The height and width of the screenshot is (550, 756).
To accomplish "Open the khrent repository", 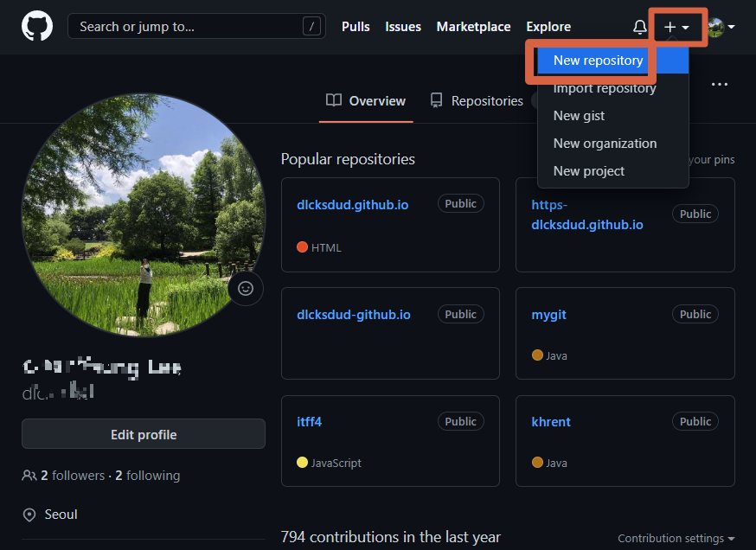I will 551,422.
